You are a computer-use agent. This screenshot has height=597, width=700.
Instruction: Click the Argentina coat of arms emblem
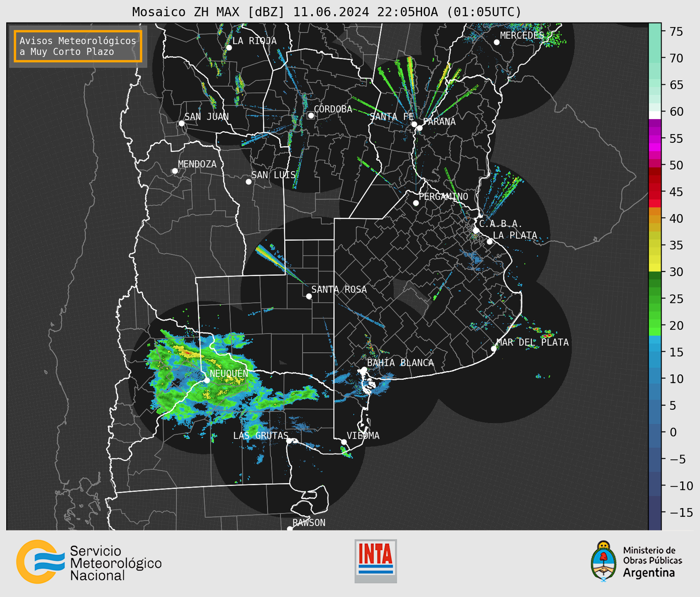pyautogui.click(x=604, y=561)
